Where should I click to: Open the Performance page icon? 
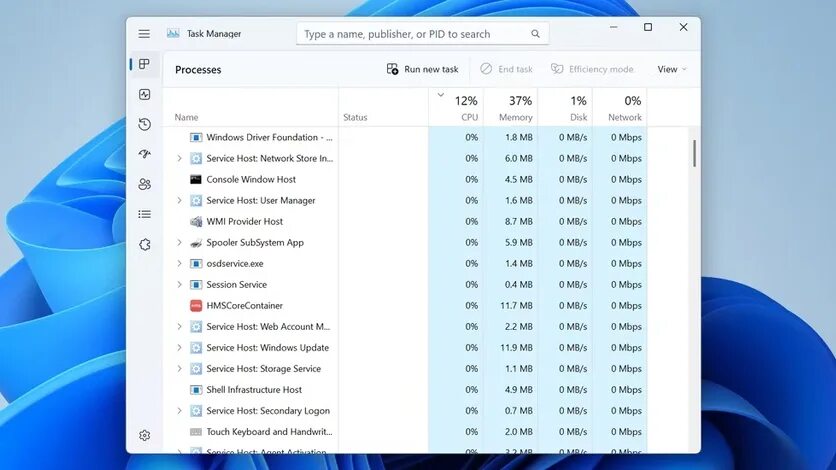pos(144,94)
